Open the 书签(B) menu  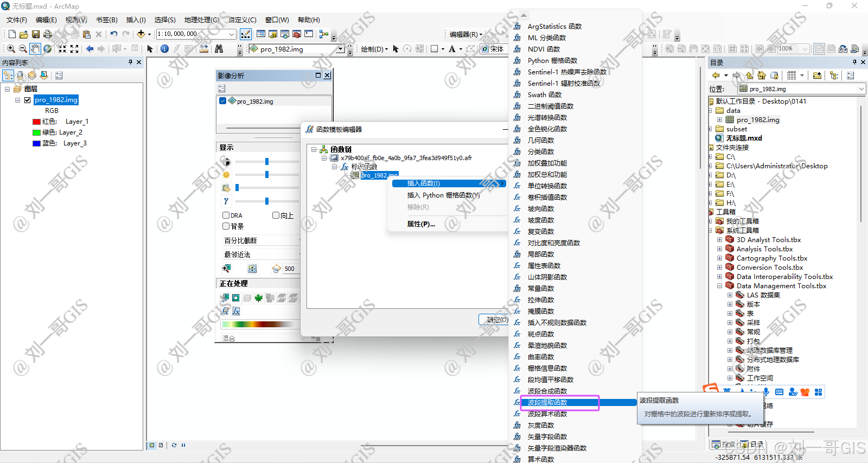pyautogui.click(x=107, y=20)
